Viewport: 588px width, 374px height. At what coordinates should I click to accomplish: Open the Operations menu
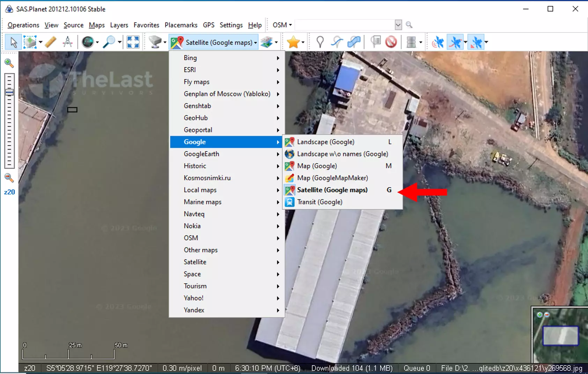coord(23,25)
